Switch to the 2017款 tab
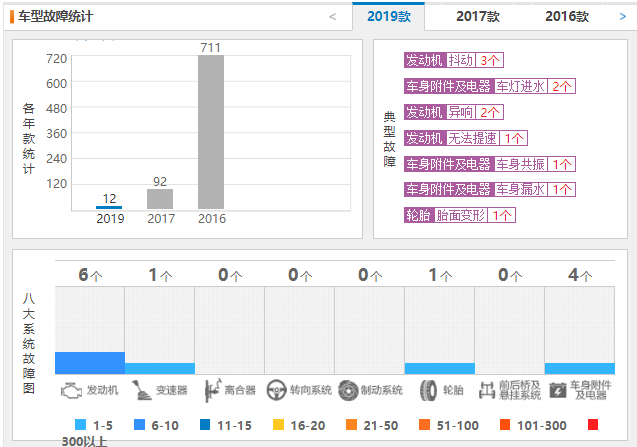This screenshot has height=447, width=637. [x=478, y=17]
